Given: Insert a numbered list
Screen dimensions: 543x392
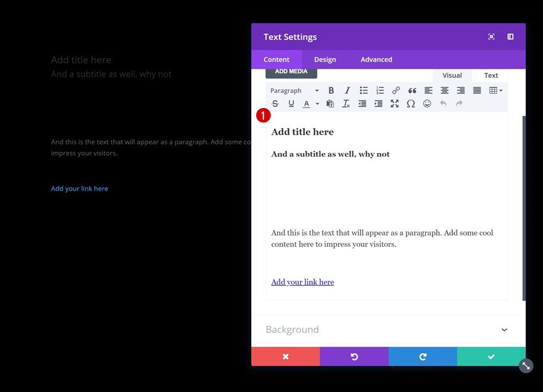Looking at the screenshot, I should (380, 91).
